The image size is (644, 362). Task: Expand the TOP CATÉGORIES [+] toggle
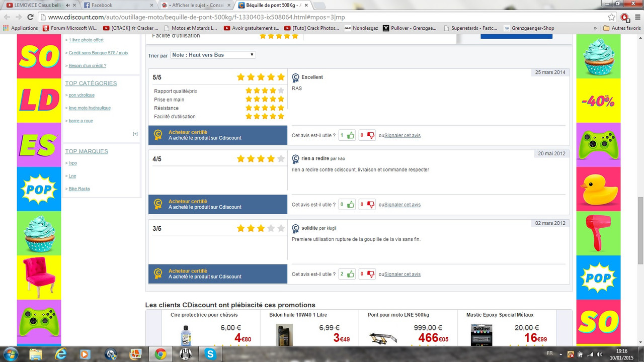[135, 134]
